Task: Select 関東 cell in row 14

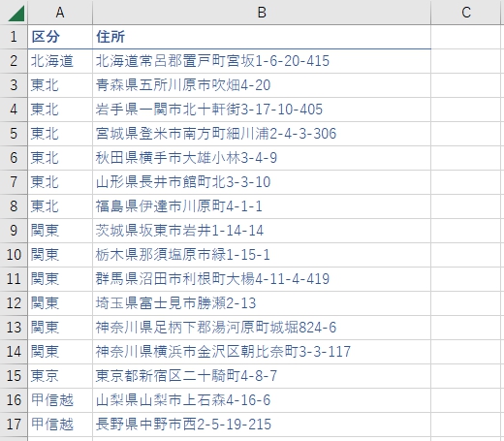Action: click(60, 352)
